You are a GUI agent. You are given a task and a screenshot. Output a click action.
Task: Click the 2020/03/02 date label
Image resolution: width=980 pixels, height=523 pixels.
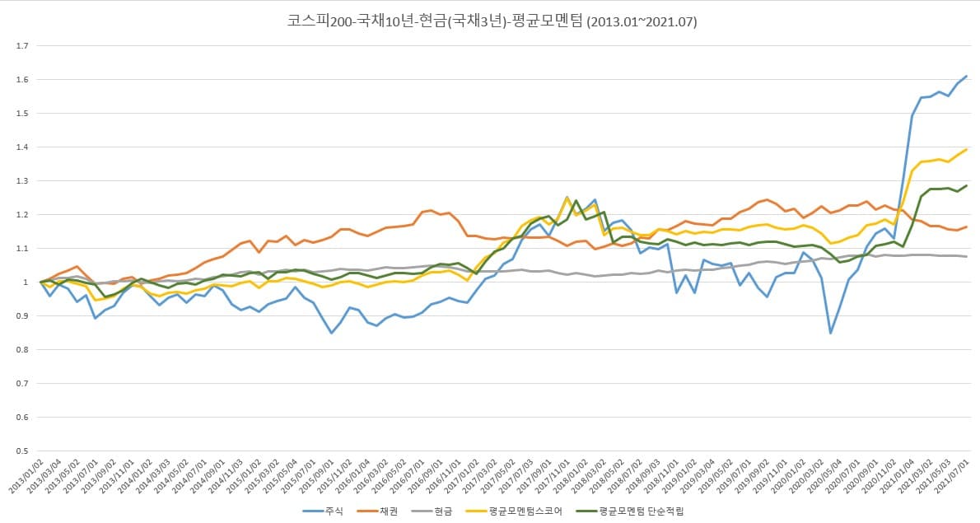pos(807,476)
